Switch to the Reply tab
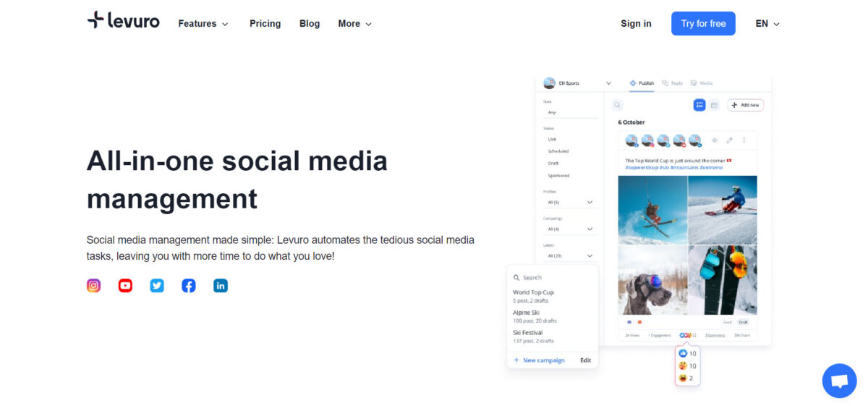The image size is (868, 406). (673, 83)
